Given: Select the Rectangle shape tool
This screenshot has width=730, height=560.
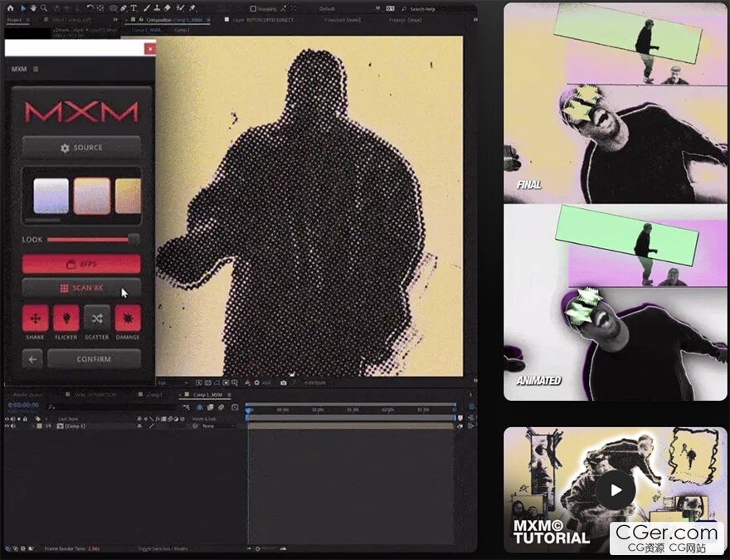Looking at the screenshot, I should click(113, 8).
